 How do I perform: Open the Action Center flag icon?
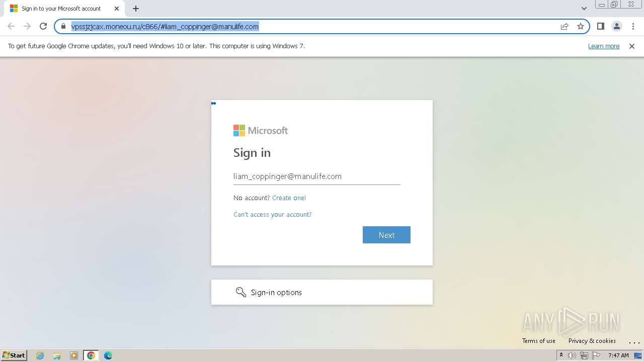pyautogui.click(x=596, y=355)
